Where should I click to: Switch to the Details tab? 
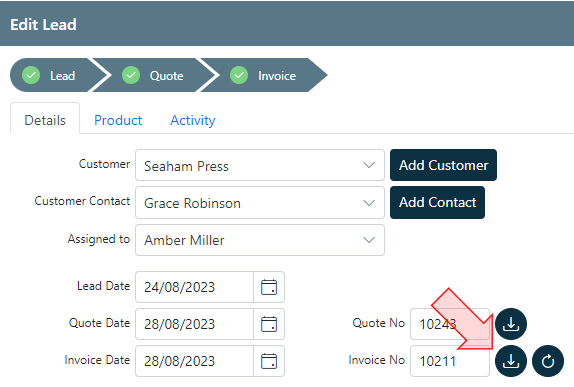[x=45, y=120]
